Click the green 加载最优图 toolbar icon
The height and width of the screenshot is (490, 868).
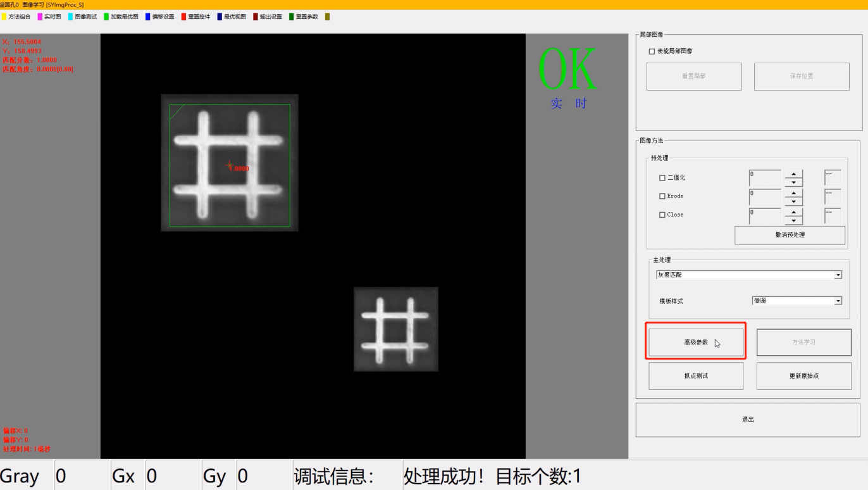pyautogui.click(x=106, y=16)
